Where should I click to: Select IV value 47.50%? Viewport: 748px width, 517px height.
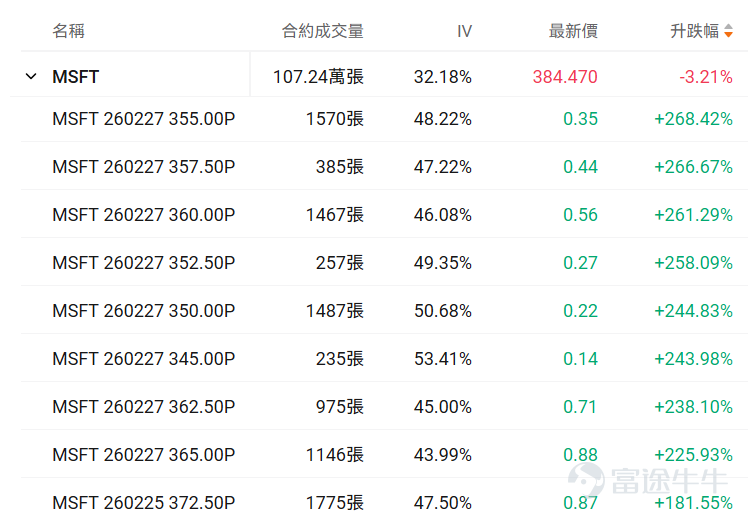[443, 503]
